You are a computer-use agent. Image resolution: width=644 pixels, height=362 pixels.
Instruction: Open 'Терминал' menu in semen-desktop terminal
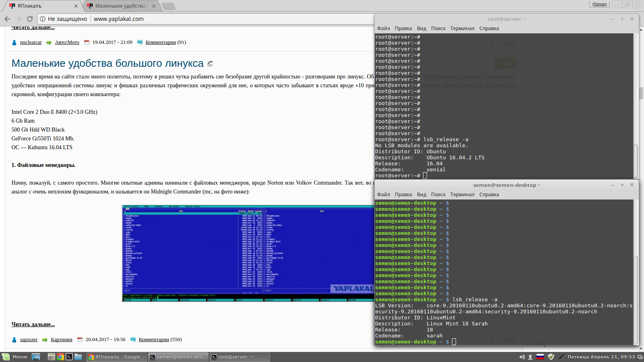click(462, 195)
